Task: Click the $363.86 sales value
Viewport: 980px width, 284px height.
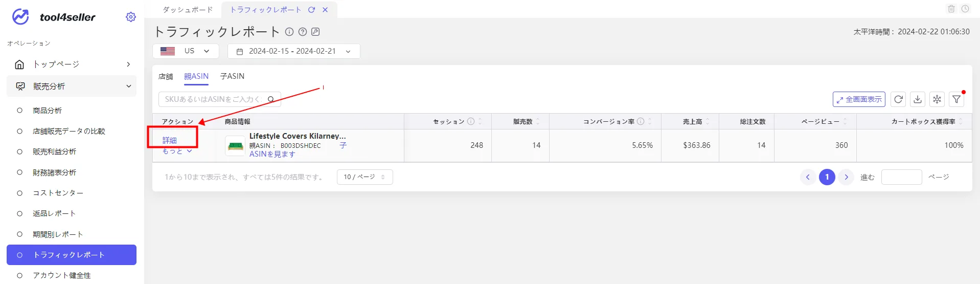Action: (697, 145)
